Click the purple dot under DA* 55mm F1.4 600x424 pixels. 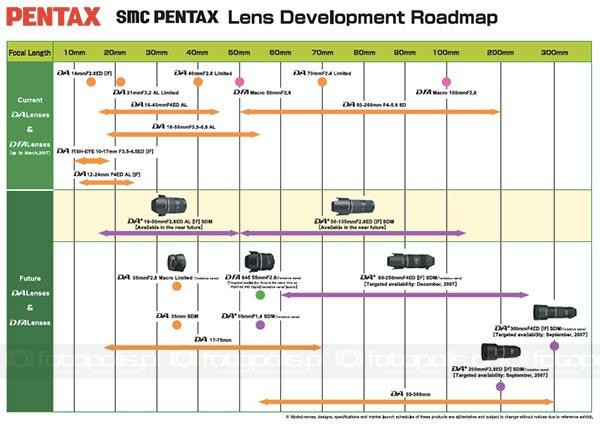[x=260, y=325]
